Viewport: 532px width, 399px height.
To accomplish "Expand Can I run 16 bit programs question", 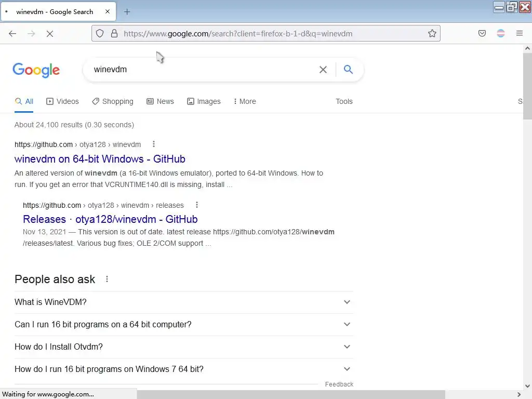I will [x=184, y=325].
